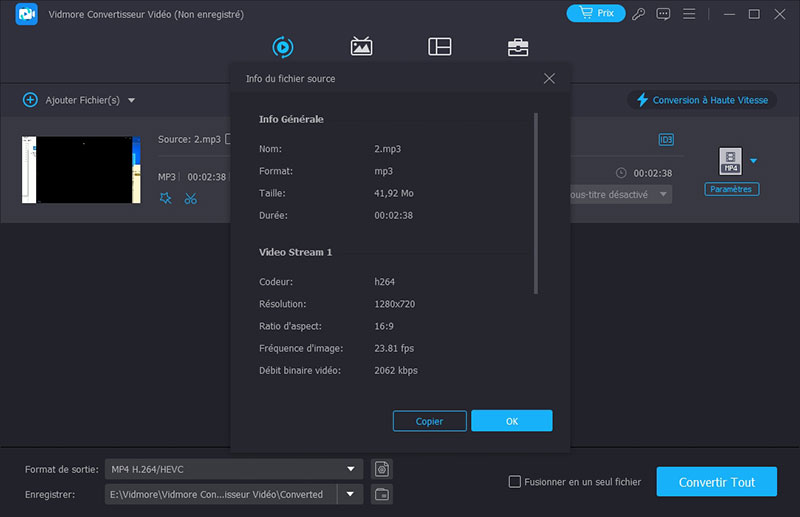The height and width of the screenshot is (517, 800).
Task: Click the 'Copier' button
Action: tap(429, 421)
